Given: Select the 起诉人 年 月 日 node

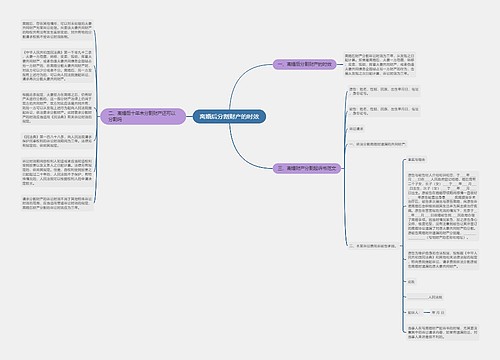Looking at the screenshot, I should point(426,312).
